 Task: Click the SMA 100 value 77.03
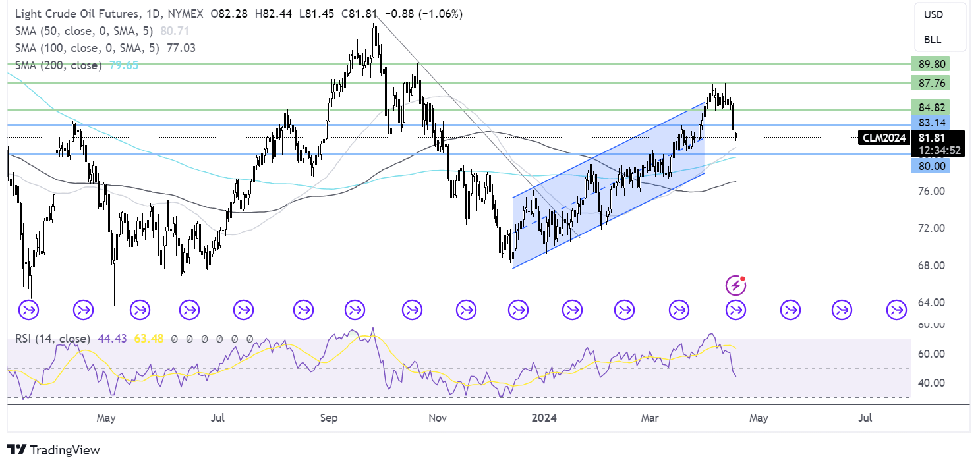click(183, 48)
